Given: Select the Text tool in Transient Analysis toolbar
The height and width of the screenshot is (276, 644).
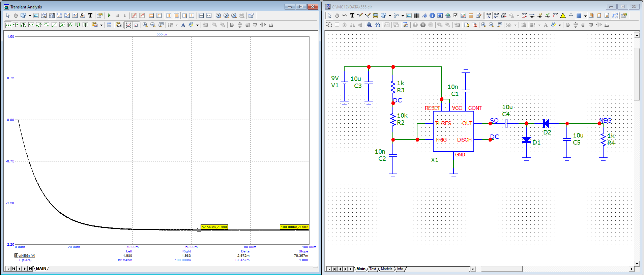Looking at the screenshot, I should point(90,16).
